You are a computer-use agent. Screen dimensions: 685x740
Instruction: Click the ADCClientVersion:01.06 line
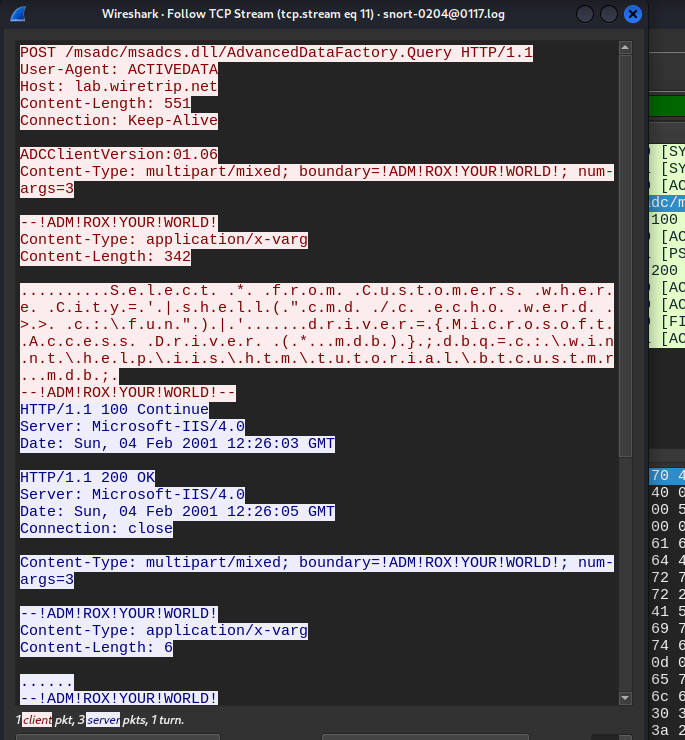tap(118, 154)
